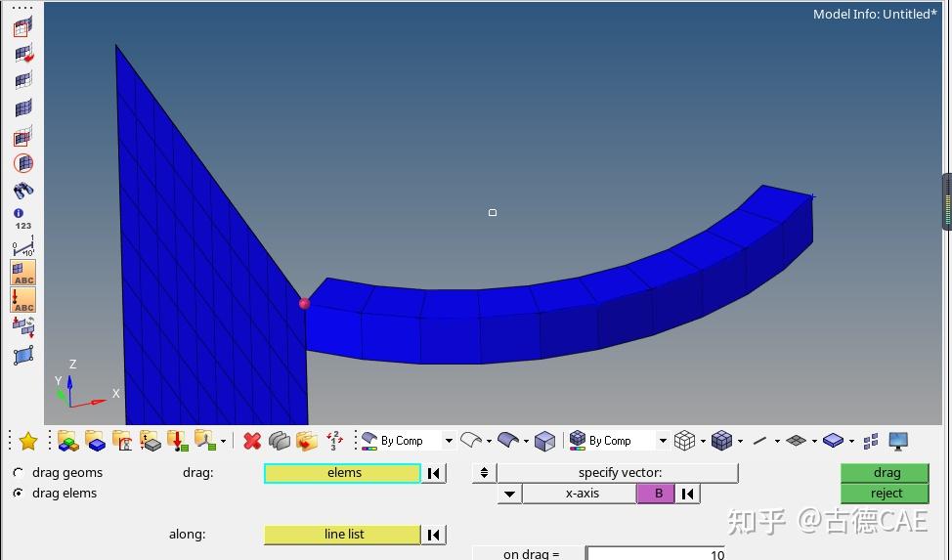Click the Properties folder icon with gray plate

pyautogui.click(x=150, y=441)
